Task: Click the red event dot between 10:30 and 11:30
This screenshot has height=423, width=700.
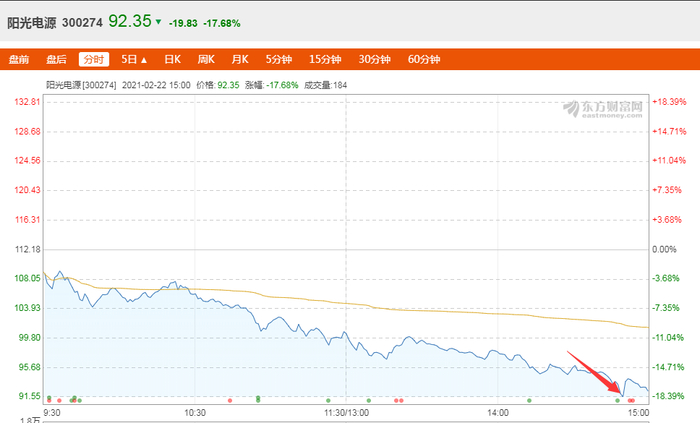Action: point(230,400)
